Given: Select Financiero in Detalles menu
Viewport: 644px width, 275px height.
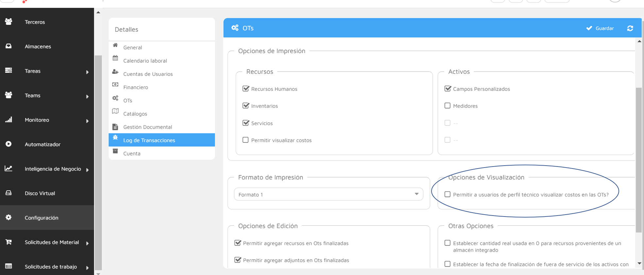Looking at the screenshot, I should click(x=136, y=87).
